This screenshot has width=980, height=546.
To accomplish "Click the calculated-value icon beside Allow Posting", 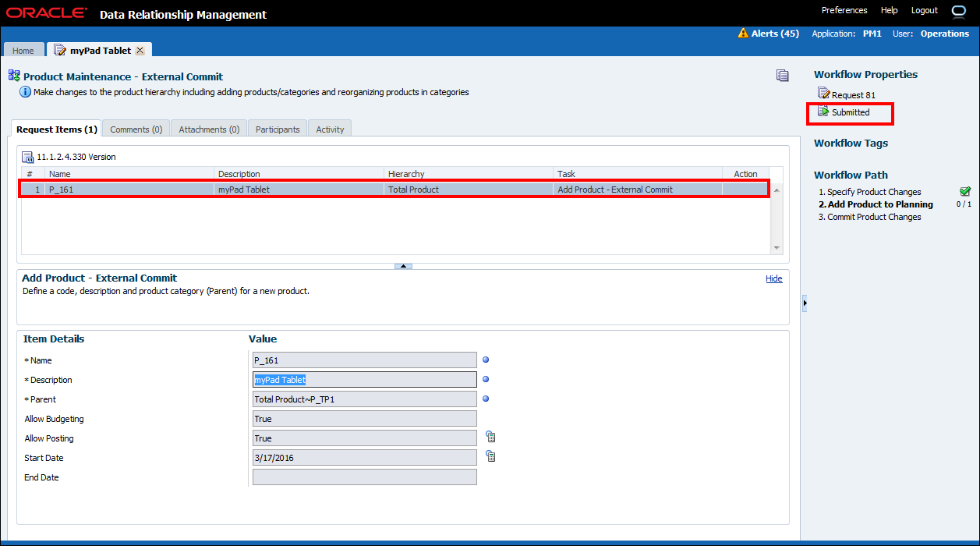I will point(491,438).
